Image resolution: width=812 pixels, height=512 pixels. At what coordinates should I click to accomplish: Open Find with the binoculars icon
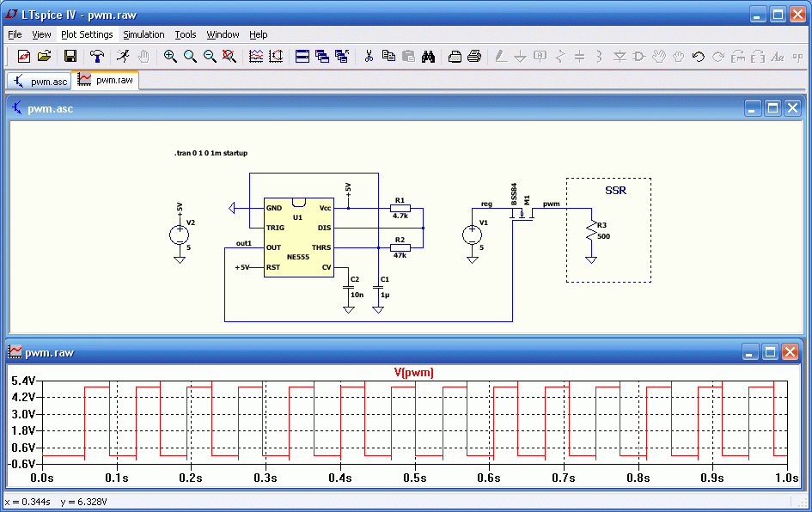pos(428,56)
